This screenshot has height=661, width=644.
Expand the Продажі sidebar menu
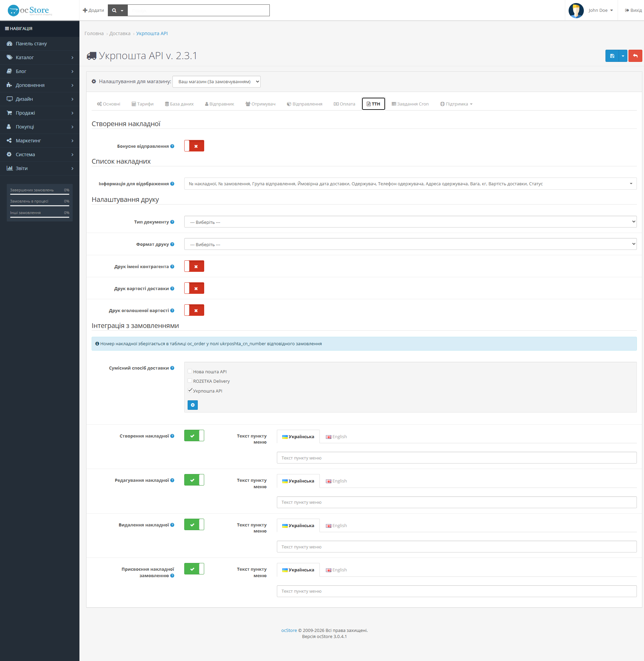pyautogui.click(x=40, y=113)
